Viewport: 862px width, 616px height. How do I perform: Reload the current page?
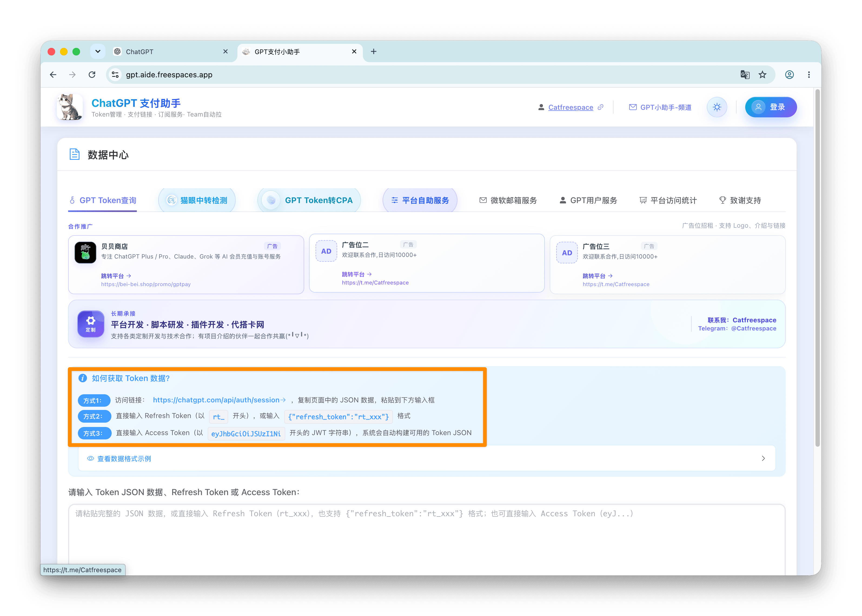92,75
